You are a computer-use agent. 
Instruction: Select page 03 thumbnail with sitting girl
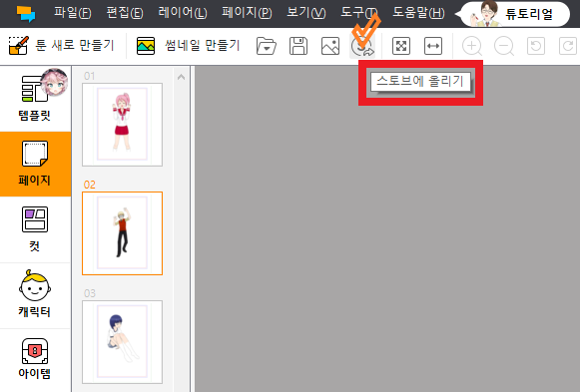(x=122, y=342)
